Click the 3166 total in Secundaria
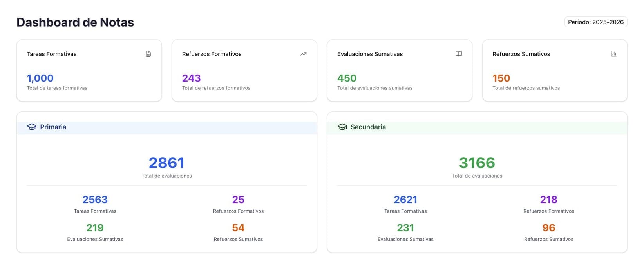The image size is (644, 269). pyautogui.click(x=477, y=163)
